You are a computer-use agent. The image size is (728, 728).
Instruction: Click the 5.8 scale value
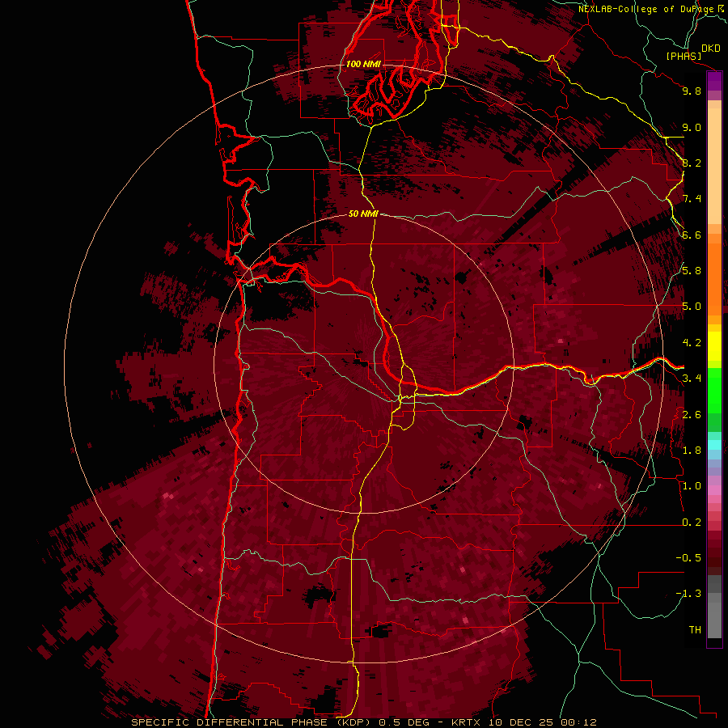(x=692, y=271)
